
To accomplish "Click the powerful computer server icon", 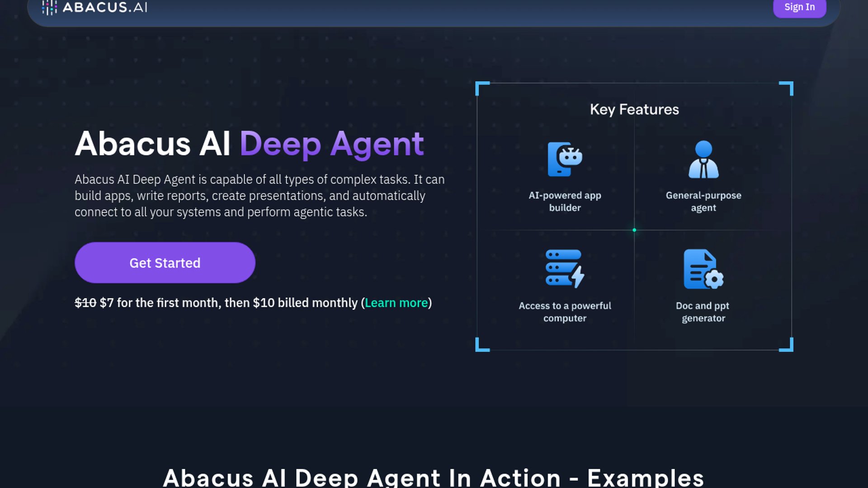I will (565, 268).
